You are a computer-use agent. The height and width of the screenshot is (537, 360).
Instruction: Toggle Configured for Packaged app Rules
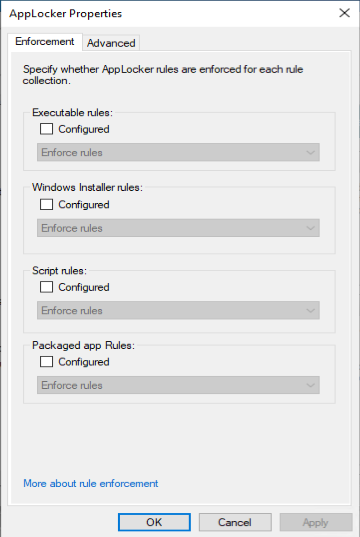47,362
